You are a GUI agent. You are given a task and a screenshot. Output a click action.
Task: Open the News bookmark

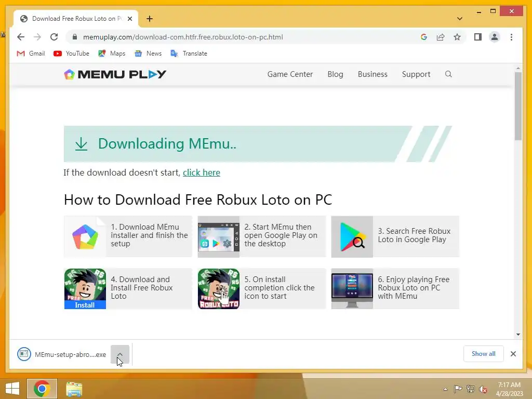click(x=148, y=54)
